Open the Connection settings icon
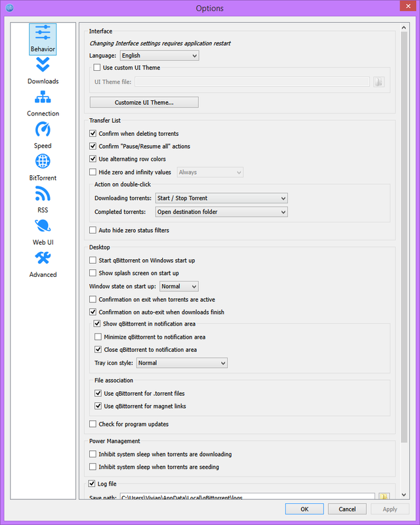Image resolution: width=420 pixels, height=525 pixels. 43,103
